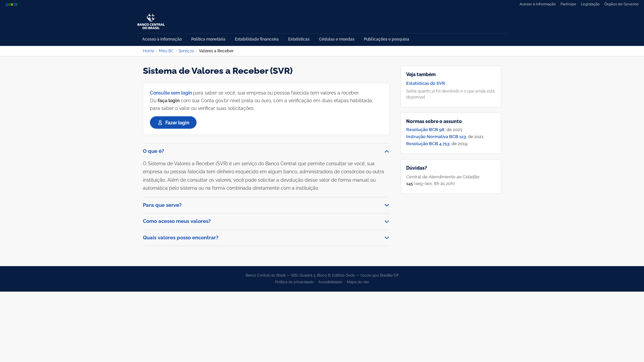This screenshot has height=362, width=644.
Task: Go to 'Meu BC' in breadcrumb
Action: click(166, 51)
